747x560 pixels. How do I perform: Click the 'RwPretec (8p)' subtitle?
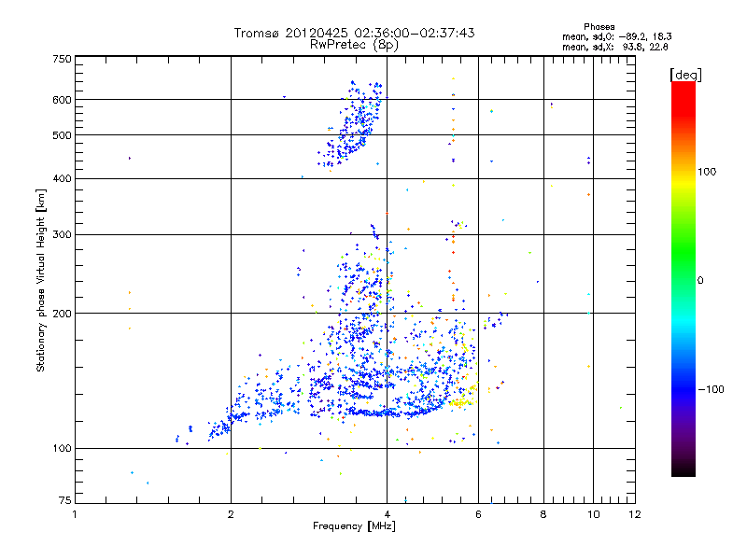(x=354, y=45)
